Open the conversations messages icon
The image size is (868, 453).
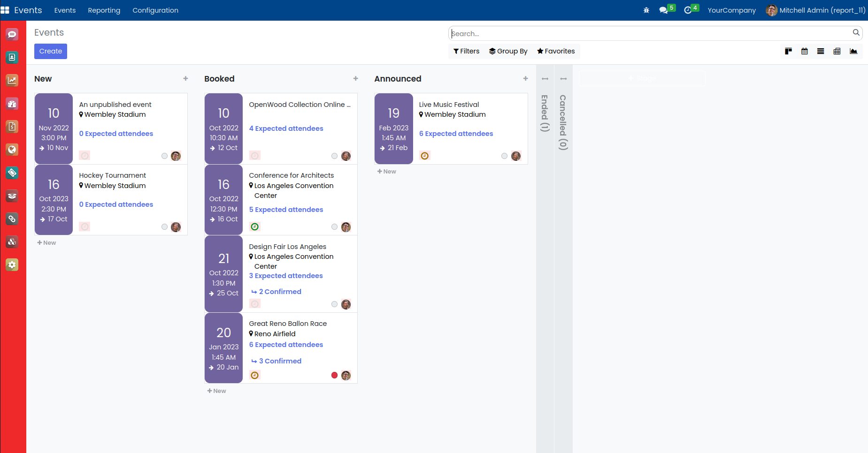click(x=663, y=10)
